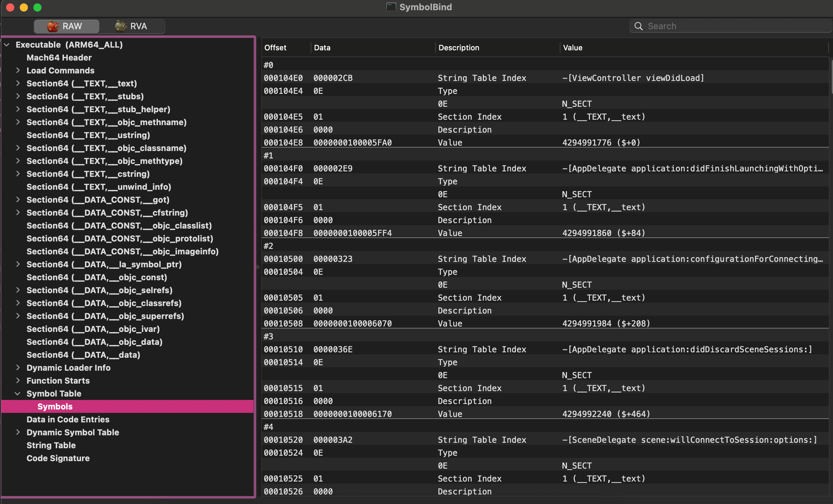The width and height of the screenshot is (833, 504).
Task: Open the Code Signature item
Action: point(58,458)
